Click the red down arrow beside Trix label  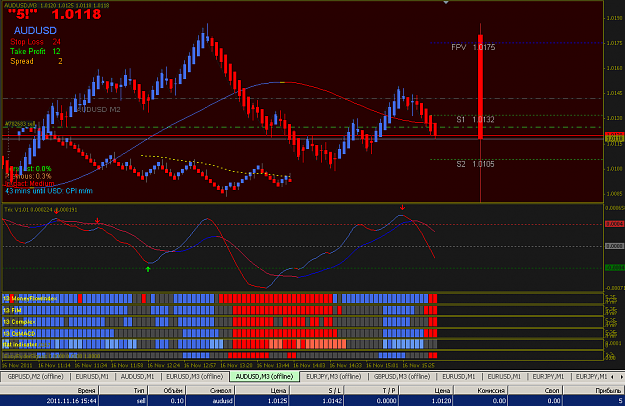tap(57, 210)
